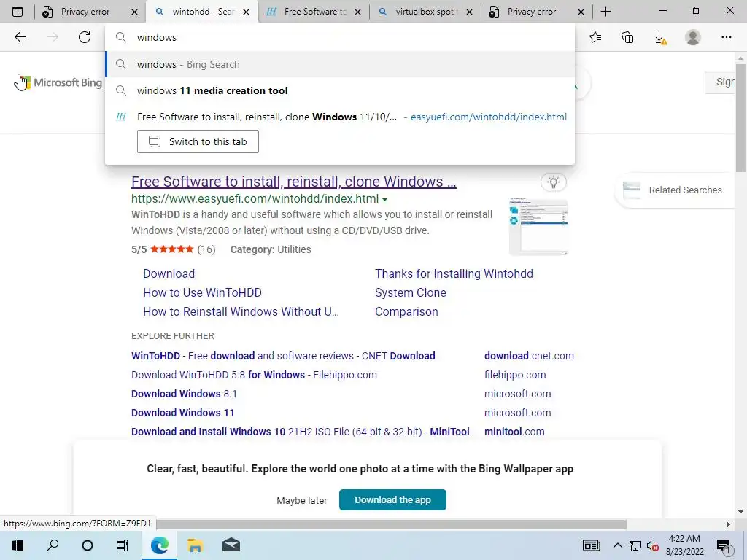This screenshot has width=747, height=560.
Task: Click the horizontal scrollbar thumb
Action: tap(391, 524)
